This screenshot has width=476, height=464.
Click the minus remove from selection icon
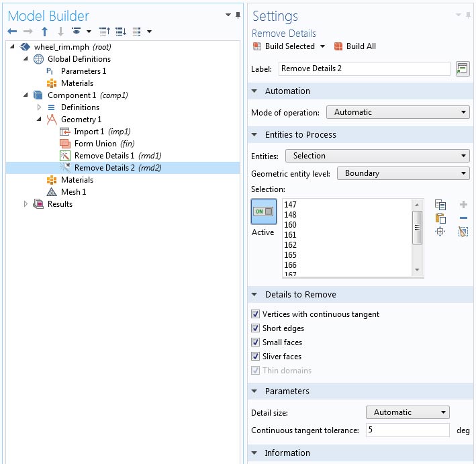click(x=463, y=218)
